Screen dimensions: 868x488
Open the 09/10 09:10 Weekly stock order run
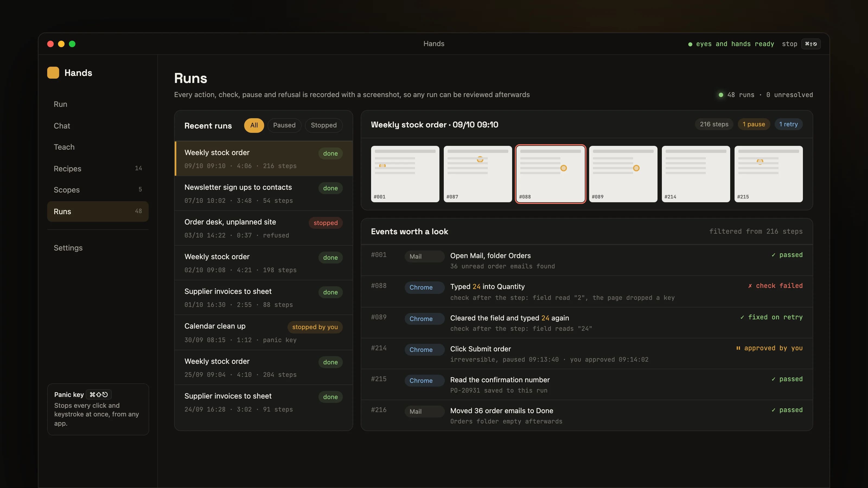263,158
